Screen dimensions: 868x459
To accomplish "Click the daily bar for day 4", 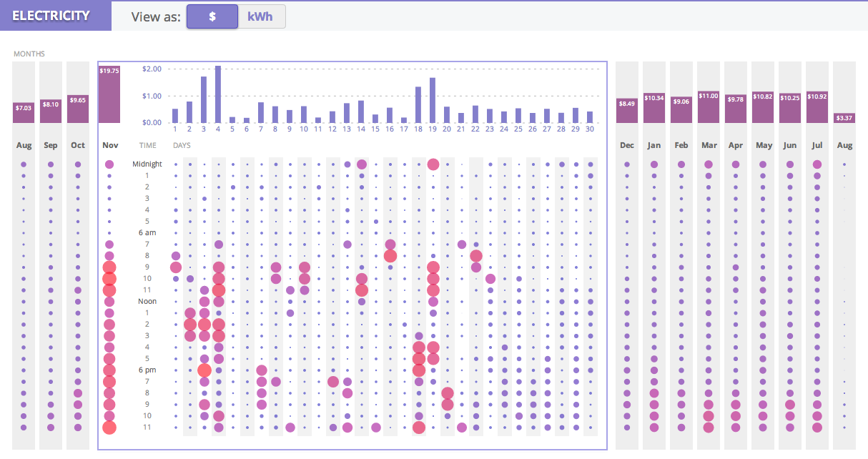I will coord(218,94).
